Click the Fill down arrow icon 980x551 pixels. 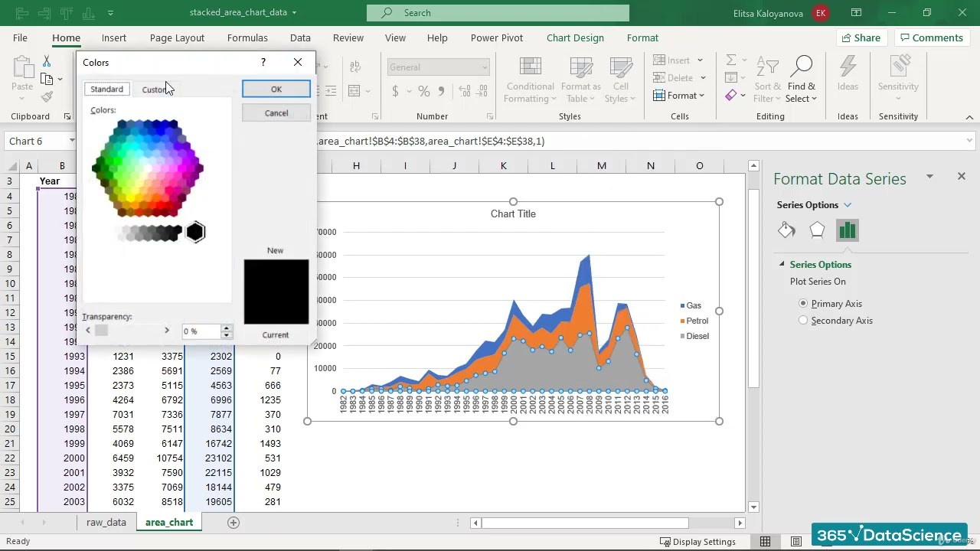click(731, 77)
